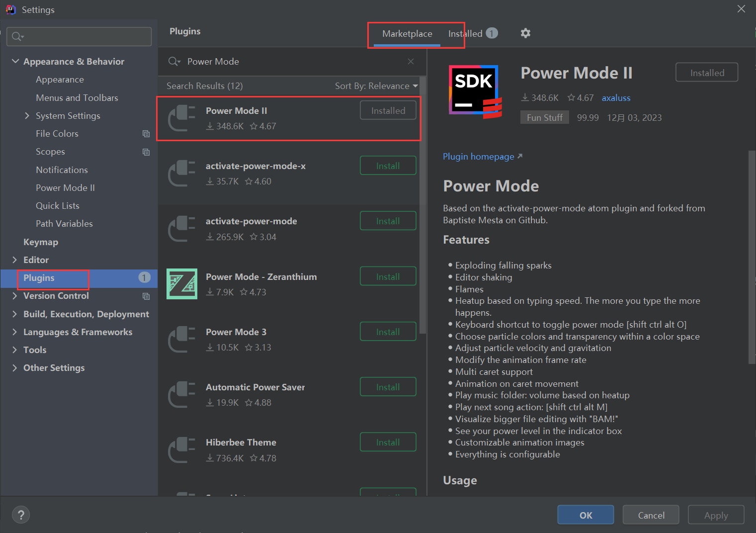
Task: Click the magnifier in the plugin search bar
Action: [x=173, y=61]
